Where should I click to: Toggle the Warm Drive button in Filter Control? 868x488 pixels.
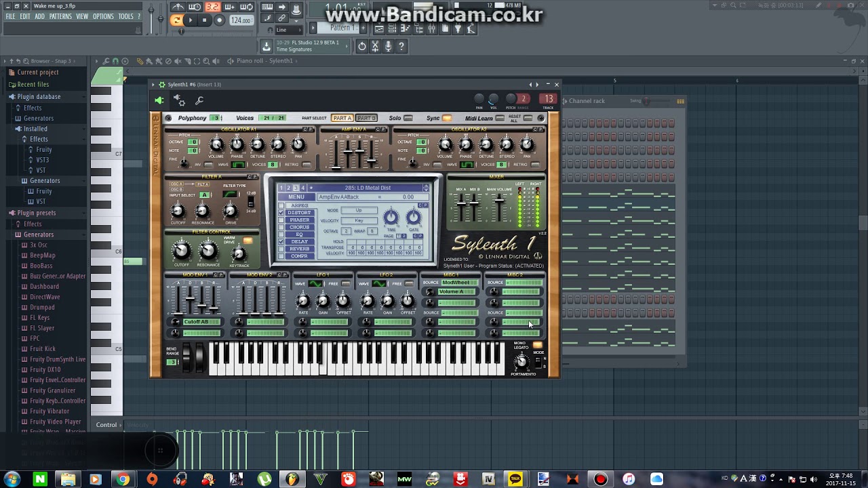tap(248, 241)
